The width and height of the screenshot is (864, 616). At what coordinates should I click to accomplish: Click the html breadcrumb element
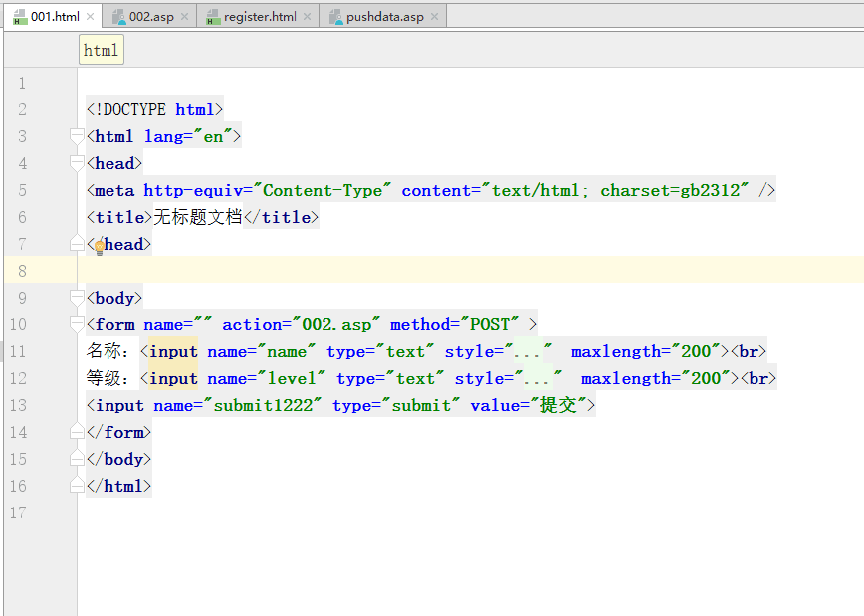coord(102,50)
